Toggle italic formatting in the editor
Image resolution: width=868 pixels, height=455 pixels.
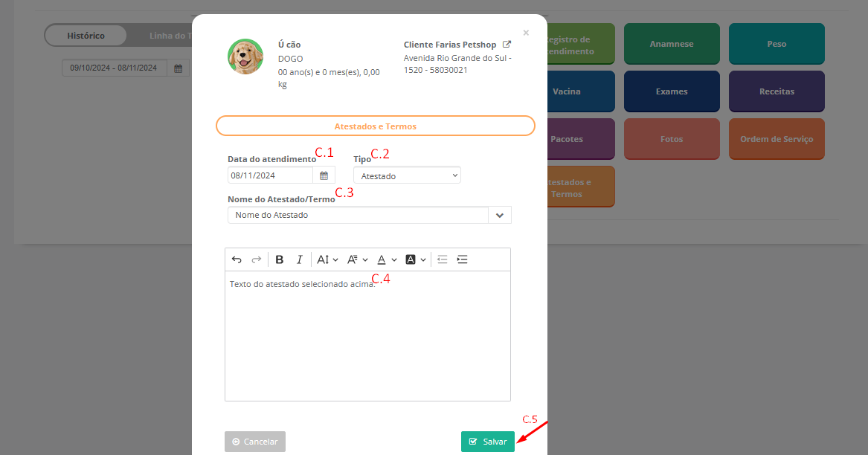tap(299, 259)
